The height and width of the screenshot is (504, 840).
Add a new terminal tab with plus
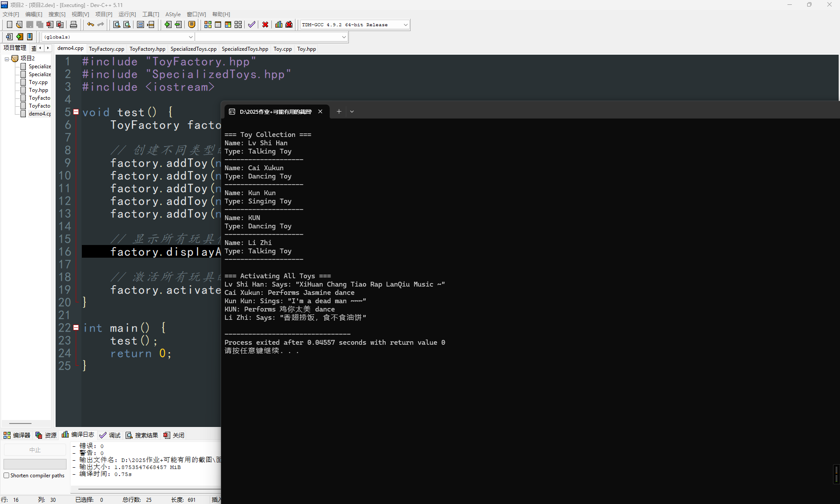(339, 112)
